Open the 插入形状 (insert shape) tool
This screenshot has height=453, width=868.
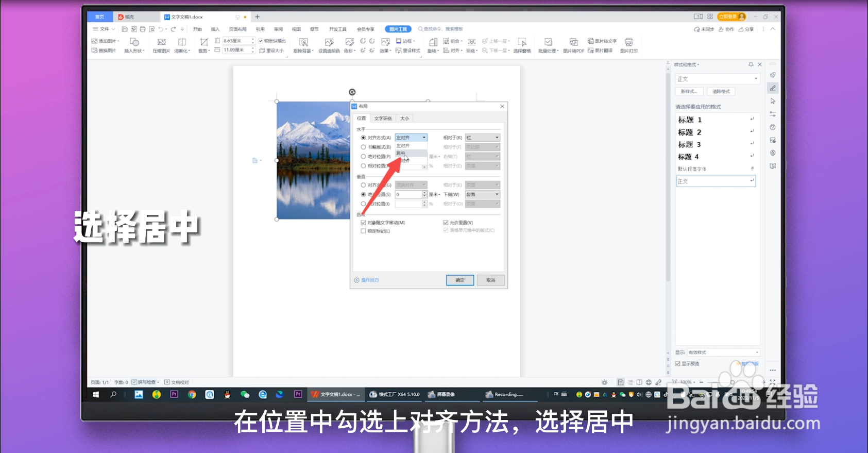(x=134, y=42)
